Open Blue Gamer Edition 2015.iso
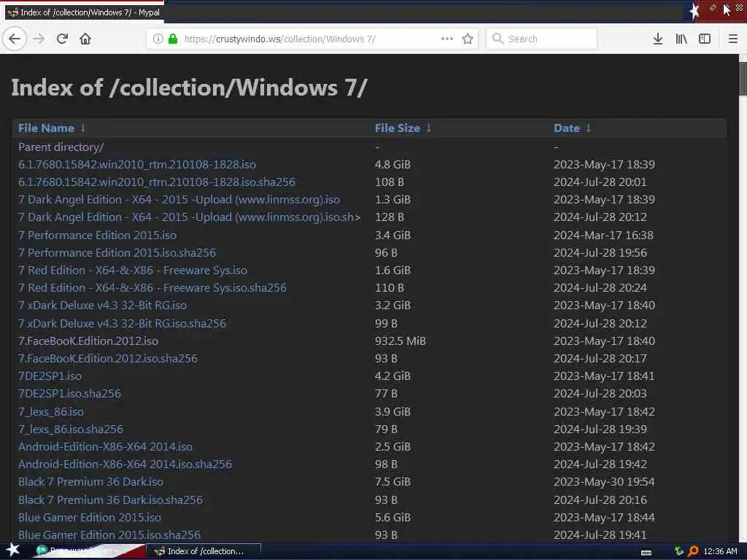 click(x=90, y=518)
